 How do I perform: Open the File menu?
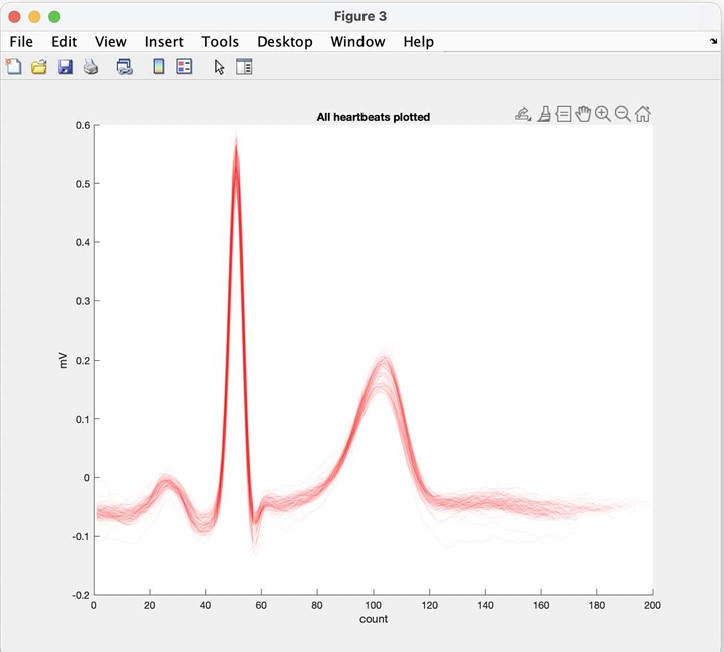pos(21,42)
